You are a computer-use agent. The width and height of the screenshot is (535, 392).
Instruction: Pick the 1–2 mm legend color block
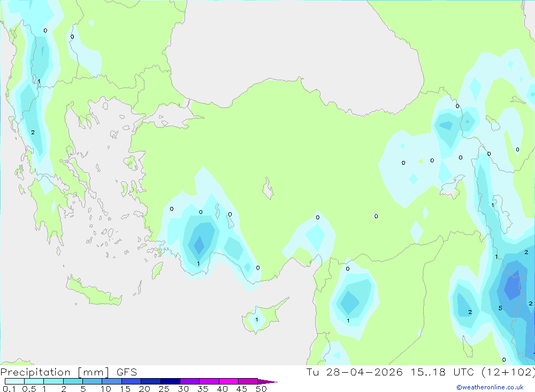[53, 381]
